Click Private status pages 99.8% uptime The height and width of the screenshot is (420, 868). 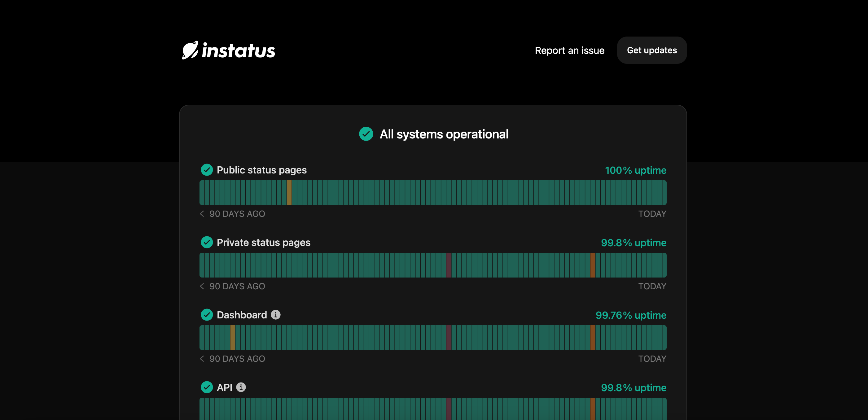[633, 243]
